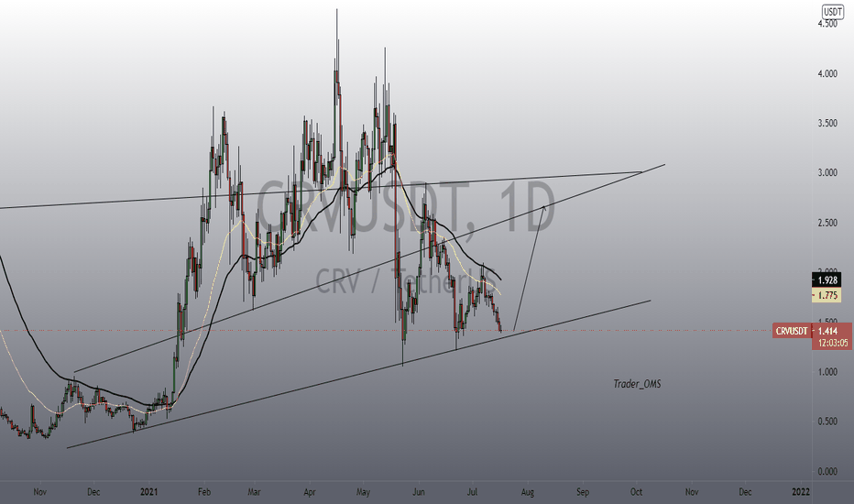Image resolution: width=854 pixels, height=504 pixels.
Task: Click the Jun label on time axis
Action: [x=418, y=492]
